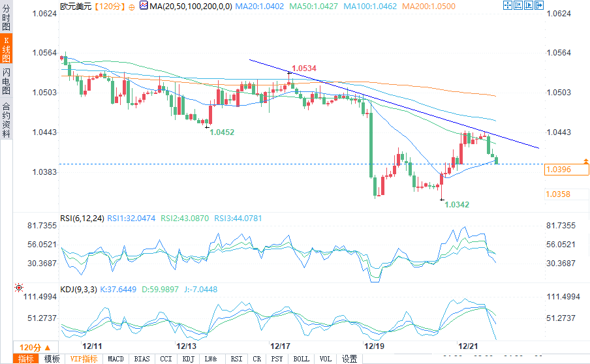Click the D:59.9897 value
590x364 pixels.
pos(161,290)
